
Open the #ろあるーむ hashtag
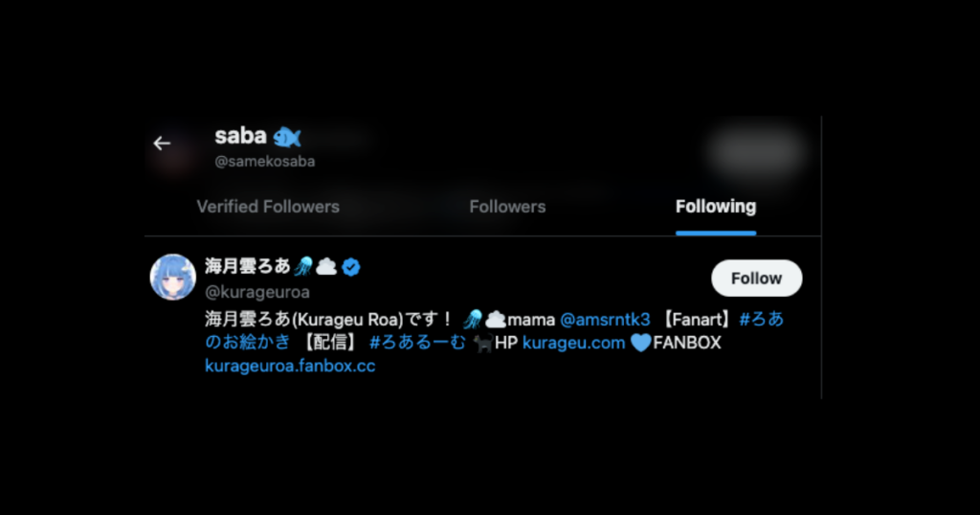[x=417, y=343]
